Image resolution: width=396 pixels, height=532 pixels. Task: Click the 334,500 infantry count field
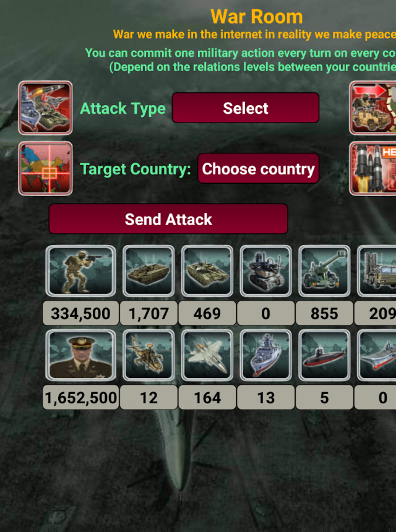pyautogui.click(x=81, y=313)
